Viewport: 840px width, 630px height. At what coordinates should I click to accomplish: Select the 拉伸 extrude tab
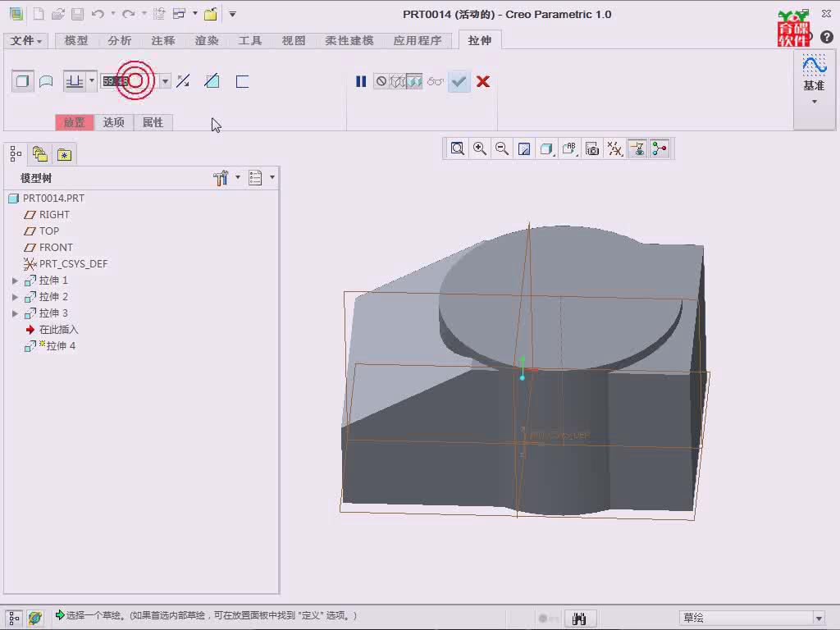(x=479, y=40)
